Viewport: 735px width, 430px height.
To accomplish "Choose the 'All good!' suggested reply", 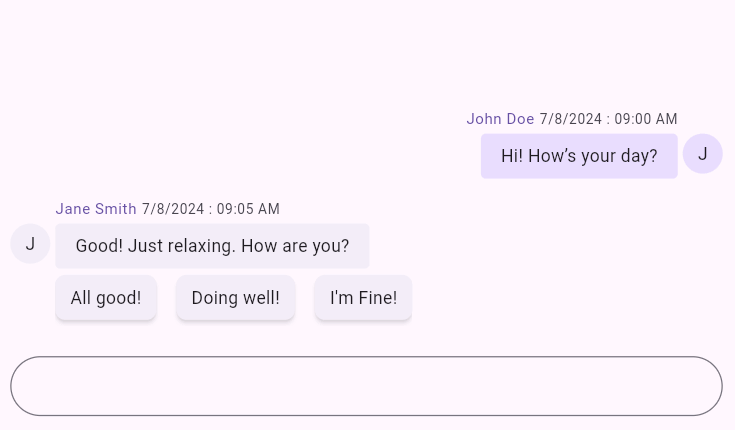I will 106,298.
